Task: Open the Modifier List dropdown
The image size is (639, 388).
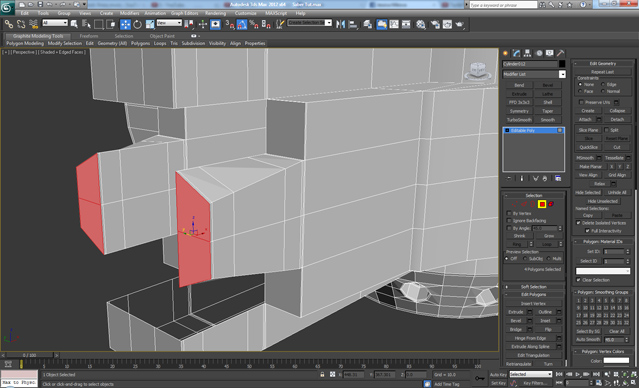Action: click(x=534, y=74)
